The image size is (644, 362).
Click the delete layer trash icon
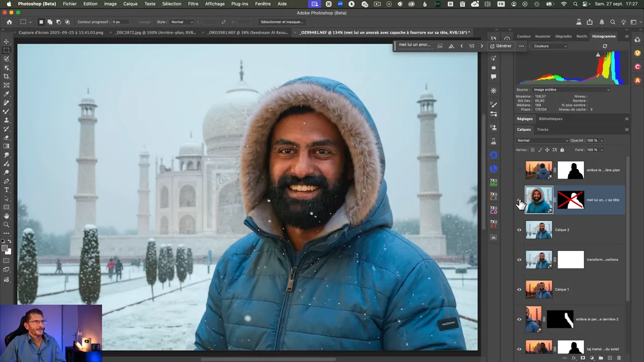click(619, 358)
